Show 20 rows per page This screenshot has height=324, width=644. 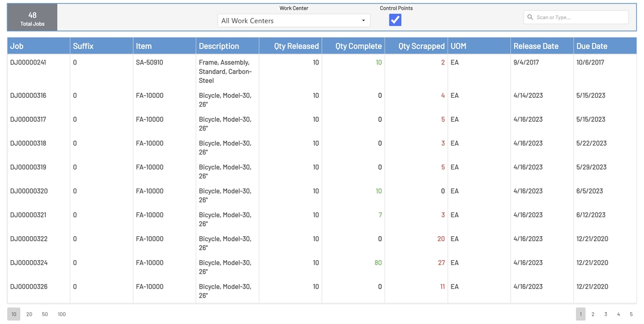tap(29, 314)
